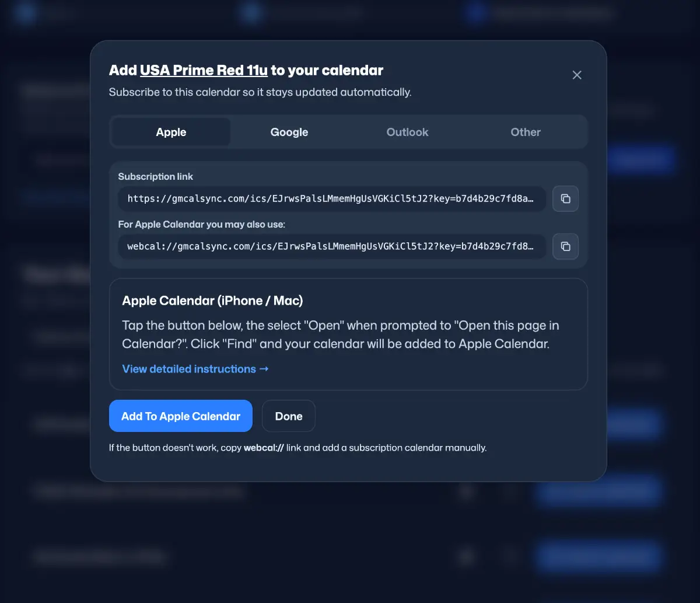Open the USA Prime Red 11u link

coord(204,71)
